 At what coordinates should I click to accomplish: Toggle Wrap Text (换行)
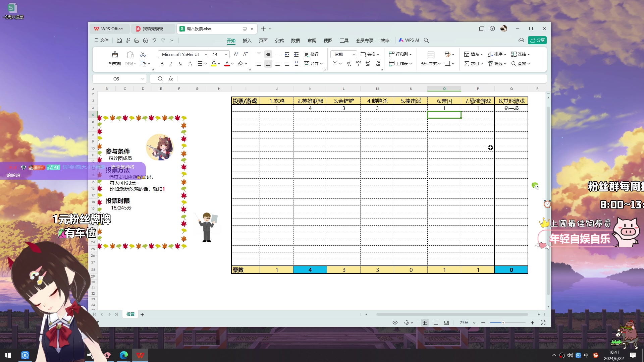coord(311,54)
